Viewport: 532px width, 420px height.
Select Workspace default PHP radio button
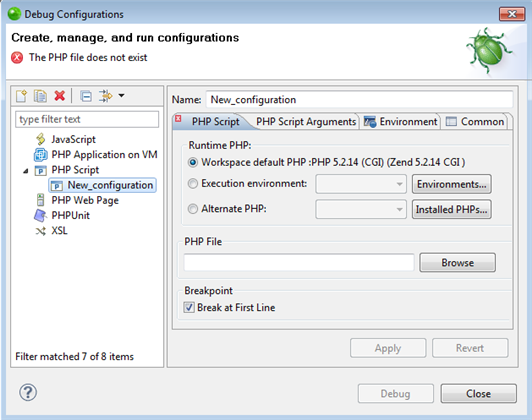click(x=193, y=163)
